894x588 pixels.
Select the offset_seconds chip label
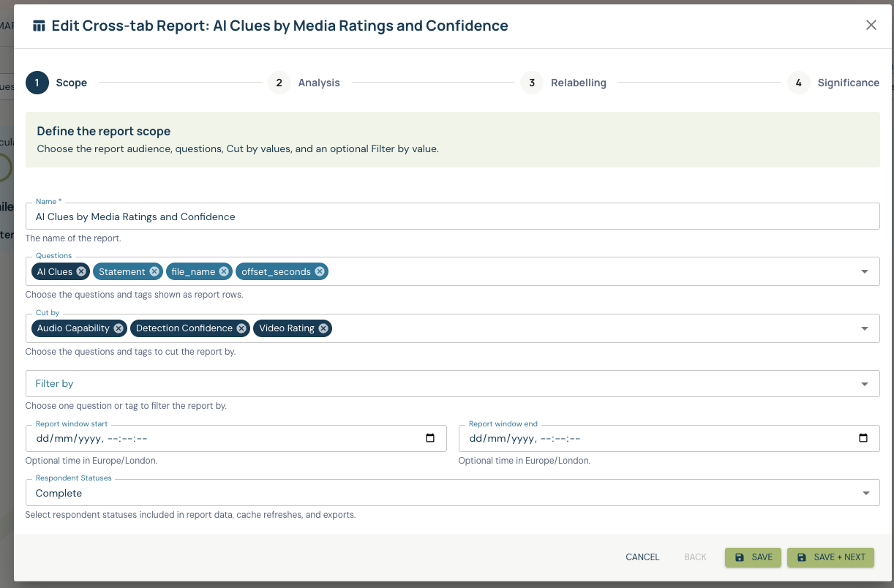277,271
